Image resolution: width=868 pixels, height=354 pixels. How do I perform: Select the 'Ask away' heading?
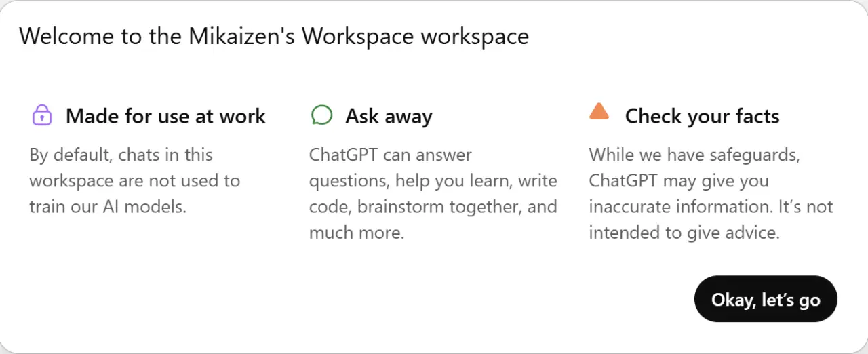(389, 116)
